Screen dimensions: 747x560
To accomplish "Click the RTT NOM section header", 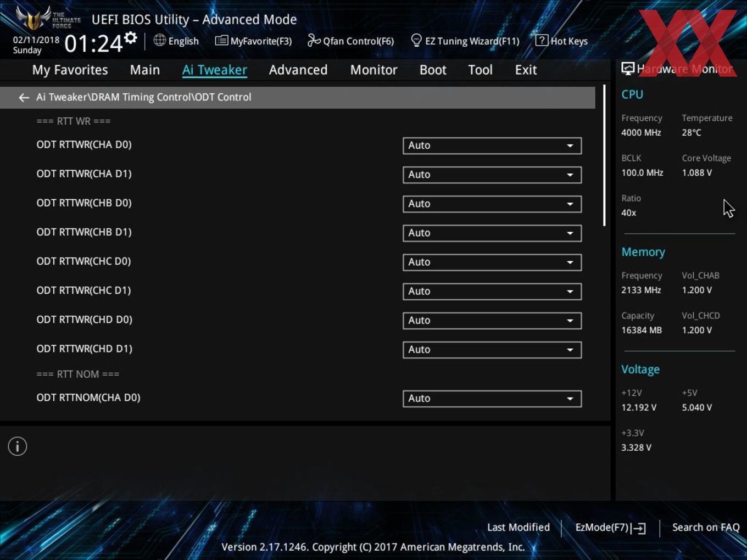I will (78, 374).
